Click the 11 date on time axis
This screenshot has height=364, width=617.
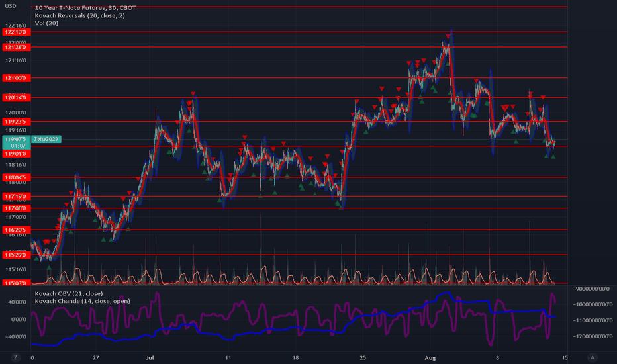(228, 357)
